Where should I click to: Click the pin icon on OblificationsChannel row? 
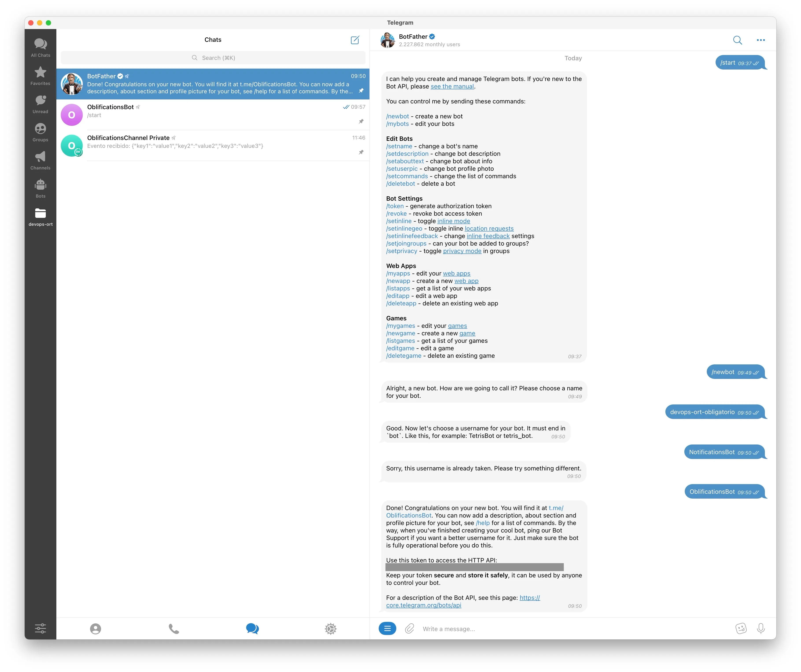click(x=361, y=152)
